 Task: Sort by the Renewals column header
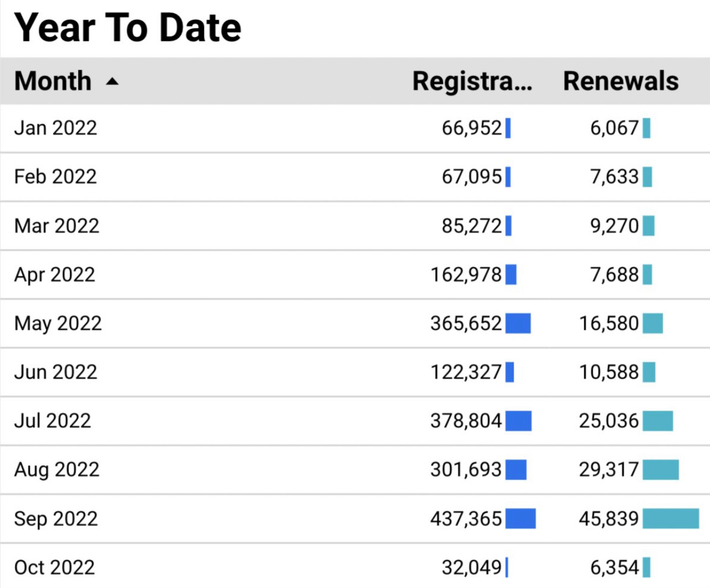tap(620, 81)
